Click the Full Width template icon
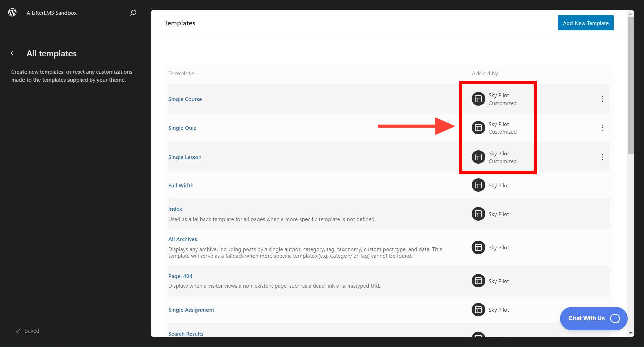Image resolution: width=644 pixels, height=347 pixels. (x=478, y=185)
